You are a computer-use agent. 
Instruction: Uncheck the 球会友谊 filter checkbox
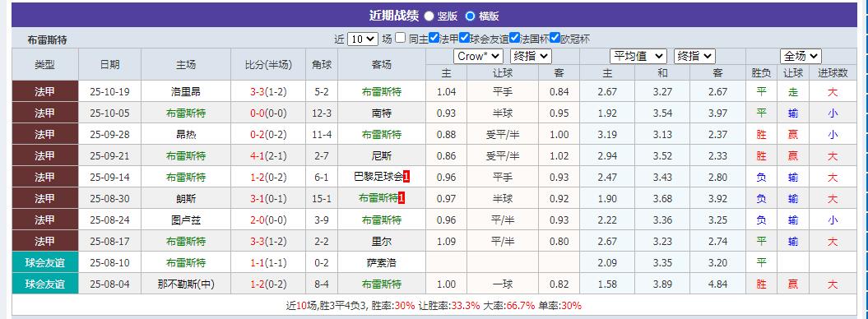pyautogui.click(x=465, y=38)
